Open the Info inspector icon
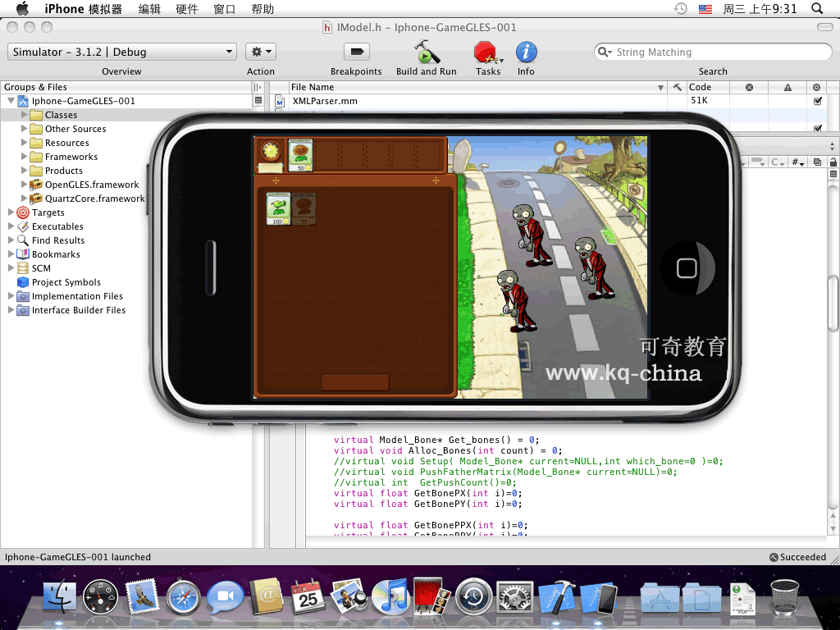Image resolution: width=840 pixels, height=630 pixels. click(526, 52)
